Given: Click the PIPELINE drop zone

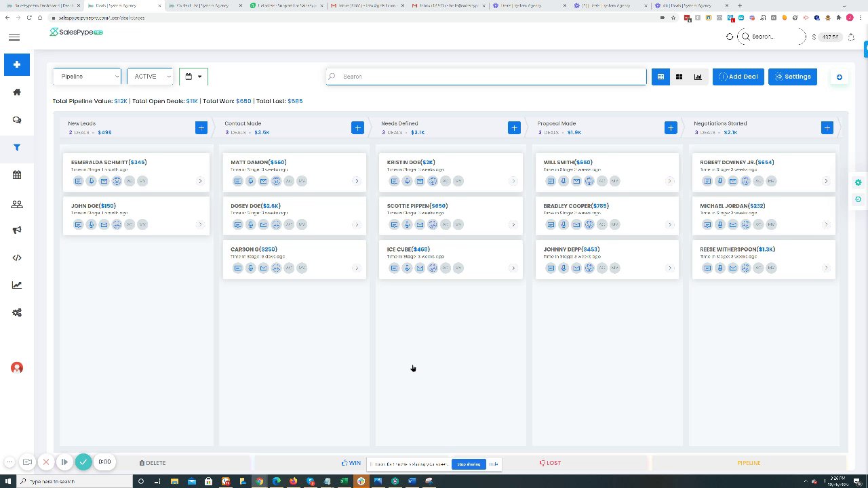Looking at the screenshot, I should 749,463.
